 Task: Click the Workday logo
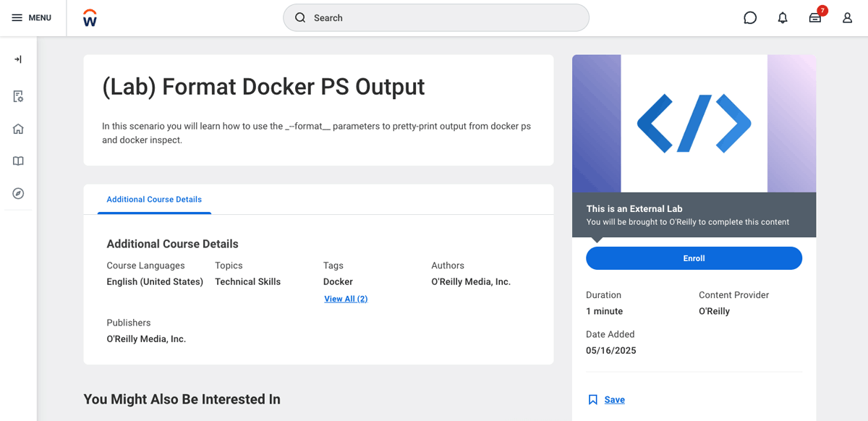(x=90, y=18)
